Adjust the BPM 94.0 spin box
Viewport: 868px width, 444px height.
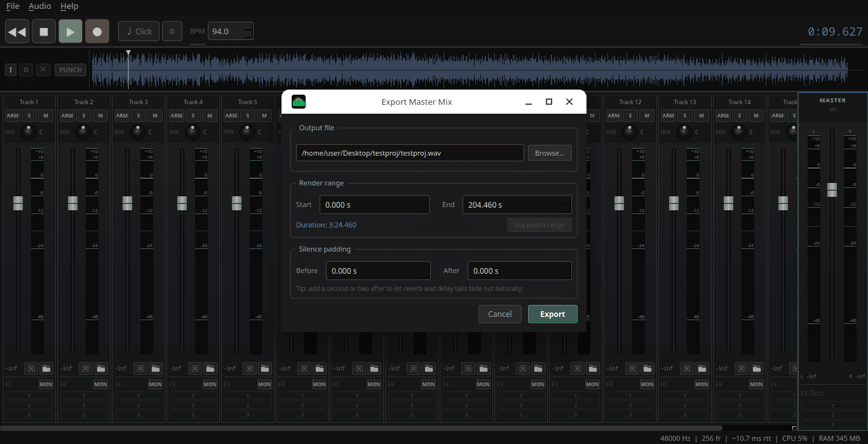click(230, 31)
